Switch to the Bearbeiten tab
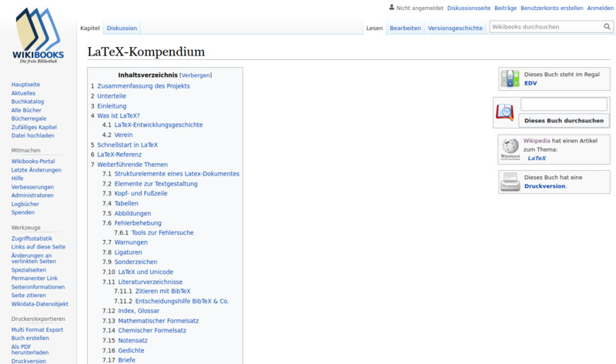 pos(405,28)
